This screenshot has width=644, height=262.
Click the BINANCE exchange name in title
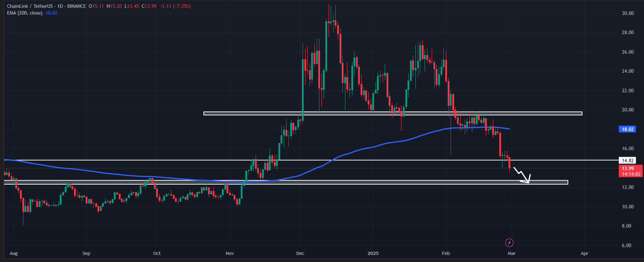point(76,6)
